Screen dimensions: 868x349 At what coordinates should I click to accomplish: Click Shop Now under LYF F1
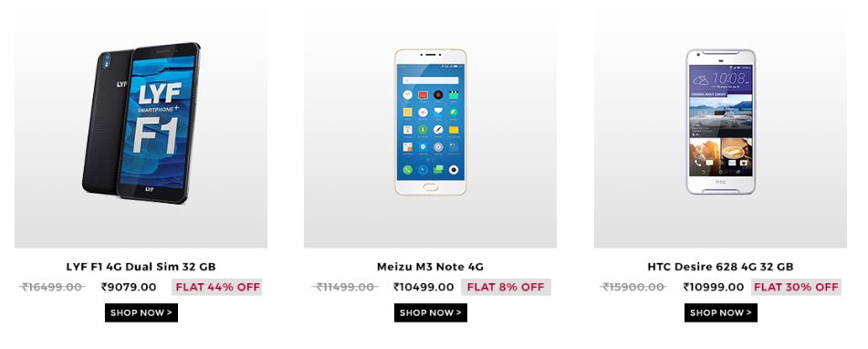pos(141,312)
